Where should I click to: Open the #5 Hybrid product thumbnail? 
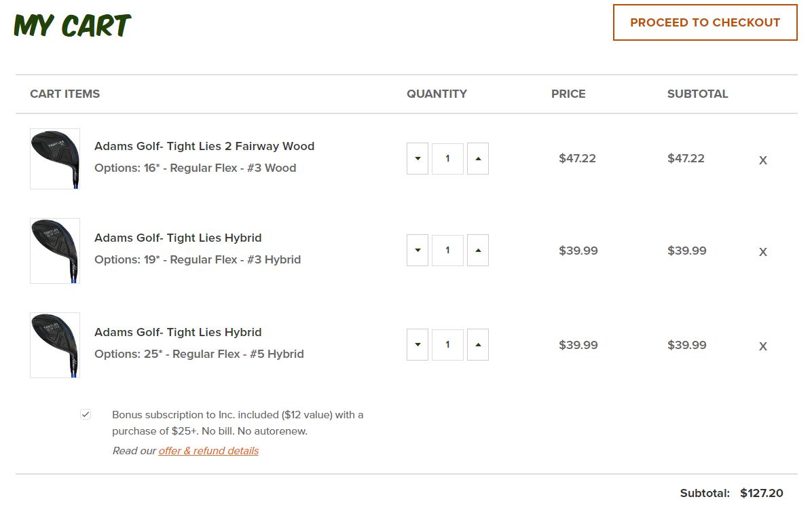click(55, 345)
